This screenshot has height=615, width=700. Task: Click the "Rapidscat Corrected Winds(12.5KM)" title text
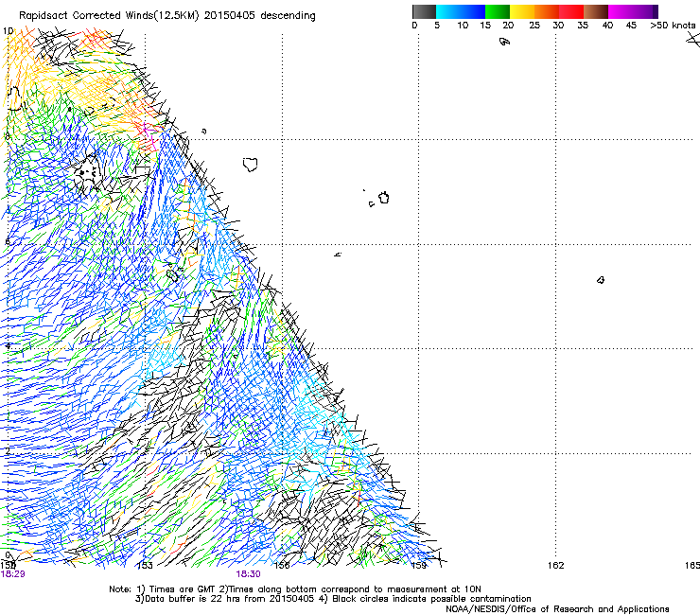coord(109,16)
